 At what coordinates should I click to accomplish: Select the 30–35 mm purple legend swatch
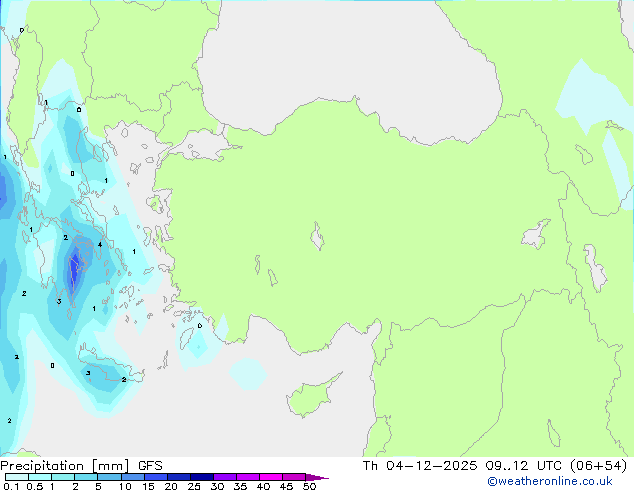225,477
